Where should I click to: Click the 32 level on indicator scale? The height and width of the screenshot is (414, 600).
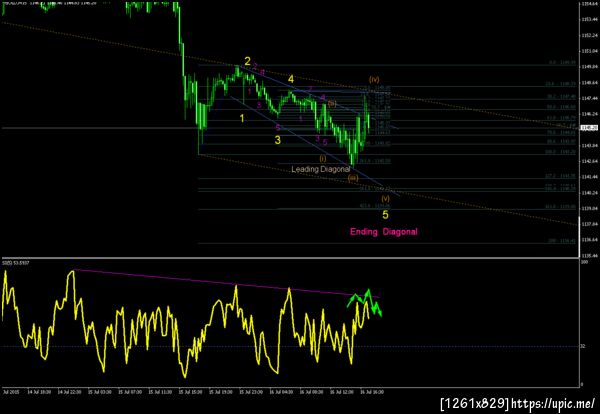[584, 346]
